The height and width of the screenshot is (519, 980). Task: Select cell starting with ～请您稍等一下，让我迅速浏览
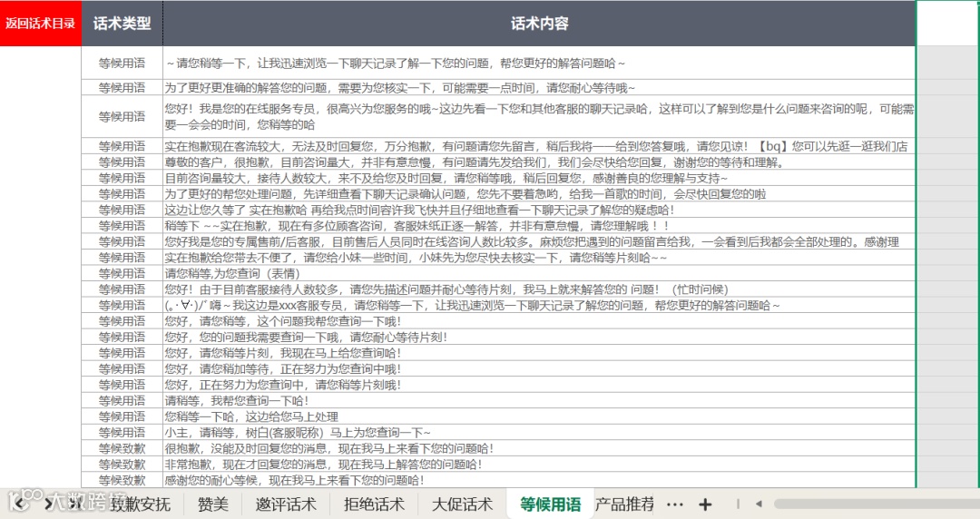(539, 64)
